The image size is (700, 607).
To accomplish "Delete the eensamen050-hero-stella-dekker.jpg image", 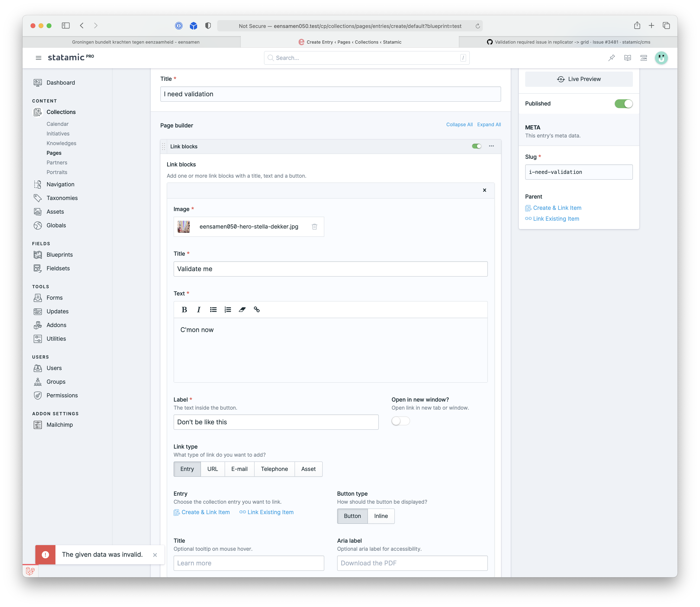I will [314, 227].
